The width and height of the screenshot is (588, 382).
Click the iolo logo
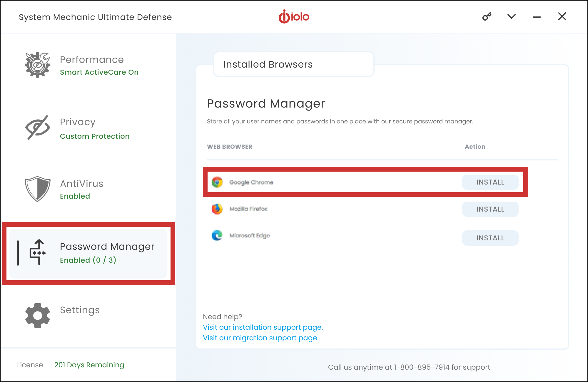tap(294, 16)
